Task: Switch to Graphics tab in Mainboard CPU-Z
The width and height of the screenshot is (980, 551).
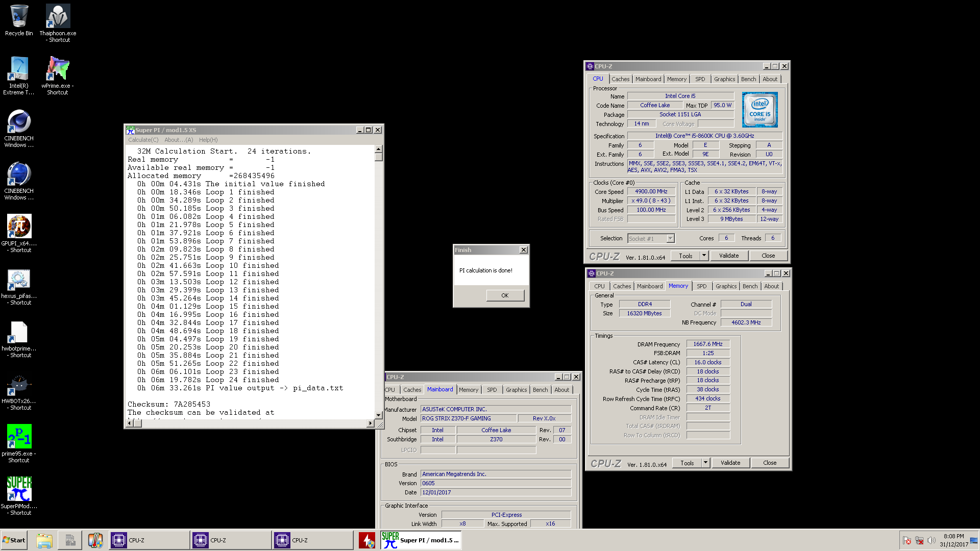Action: [x=517, y=390]
